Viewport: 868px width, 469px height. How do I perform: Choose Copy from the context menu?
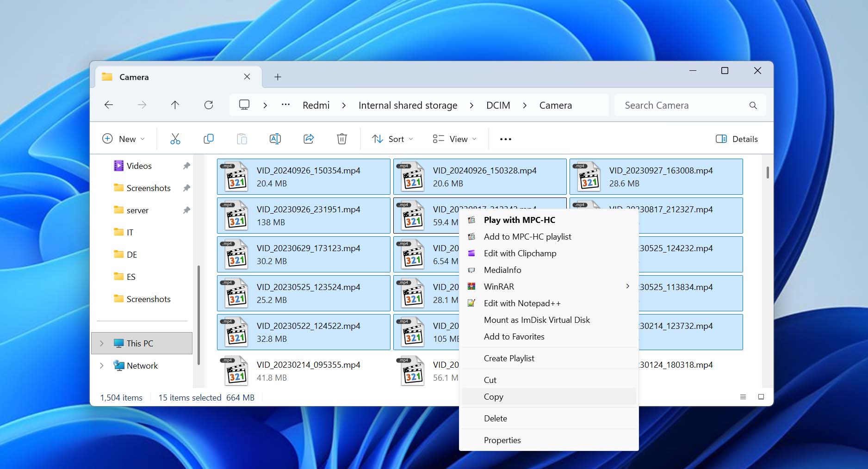[494, 397]
